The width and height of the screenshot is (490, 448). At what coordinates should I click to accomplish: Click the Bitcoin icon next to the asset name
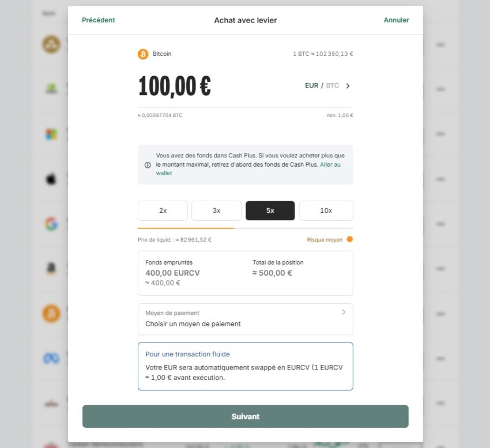(142, 54)
